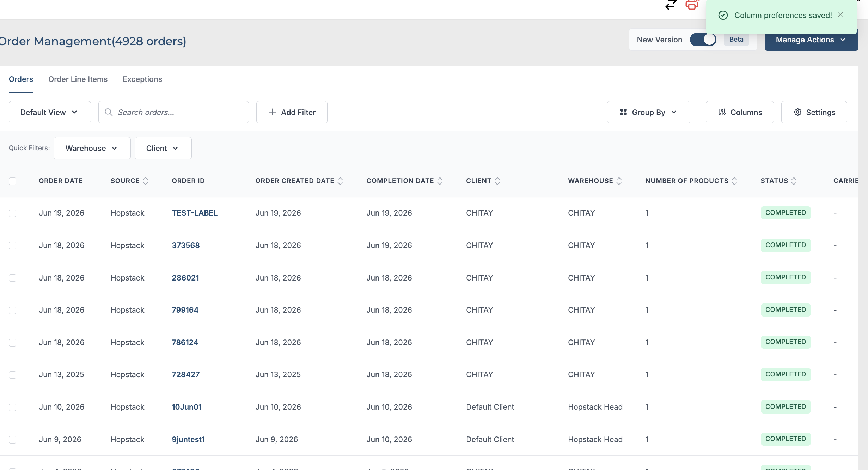Click the Add Filter button

tap(292, 112)
